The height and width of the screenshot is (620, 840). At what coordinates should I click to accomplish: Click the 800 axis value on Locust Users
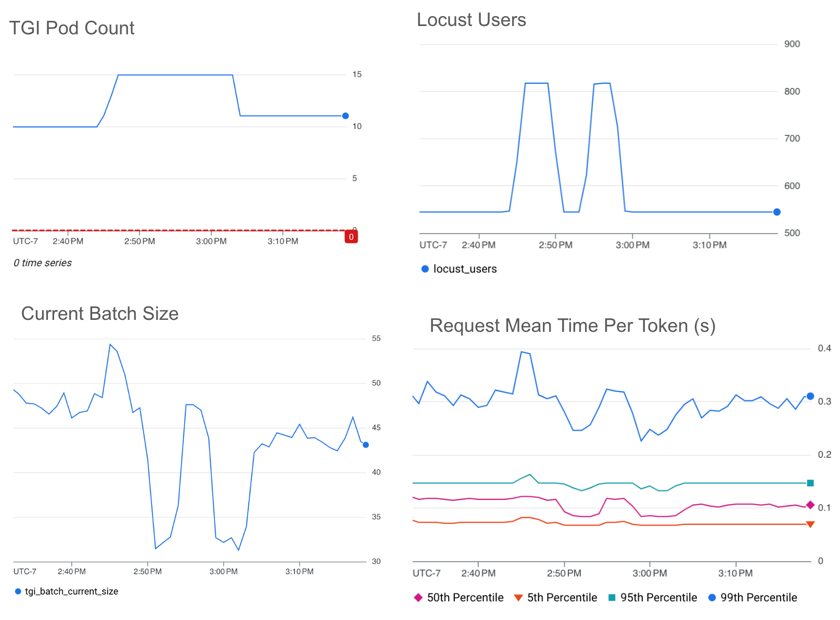792,92
